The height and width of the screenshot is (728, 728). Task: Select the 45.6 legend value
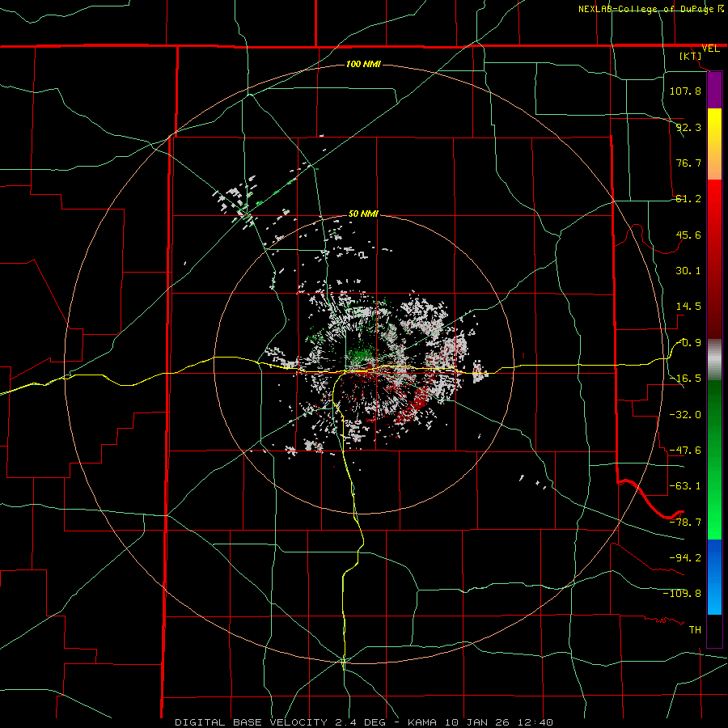click(688, 235)
